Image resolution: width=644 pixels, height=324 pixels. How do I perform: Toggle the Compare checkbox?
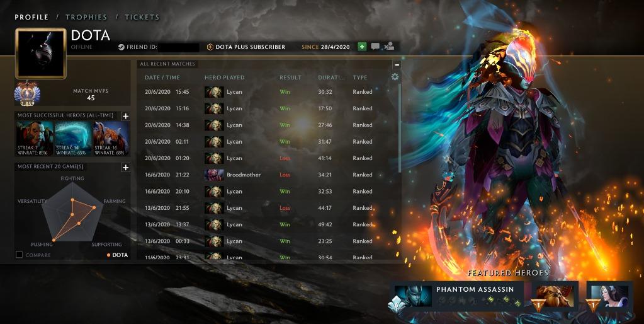click(x=19, y=255)
